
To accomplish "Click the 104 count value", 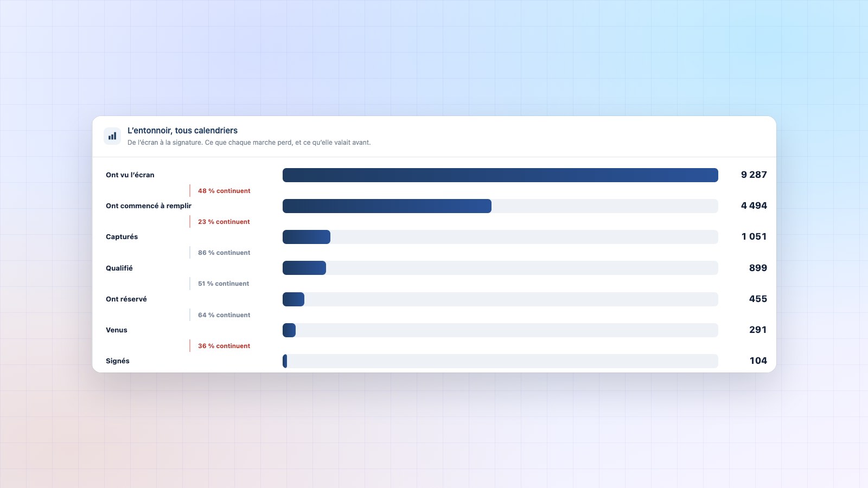I will pyautogui.click(x=758, y=361).
